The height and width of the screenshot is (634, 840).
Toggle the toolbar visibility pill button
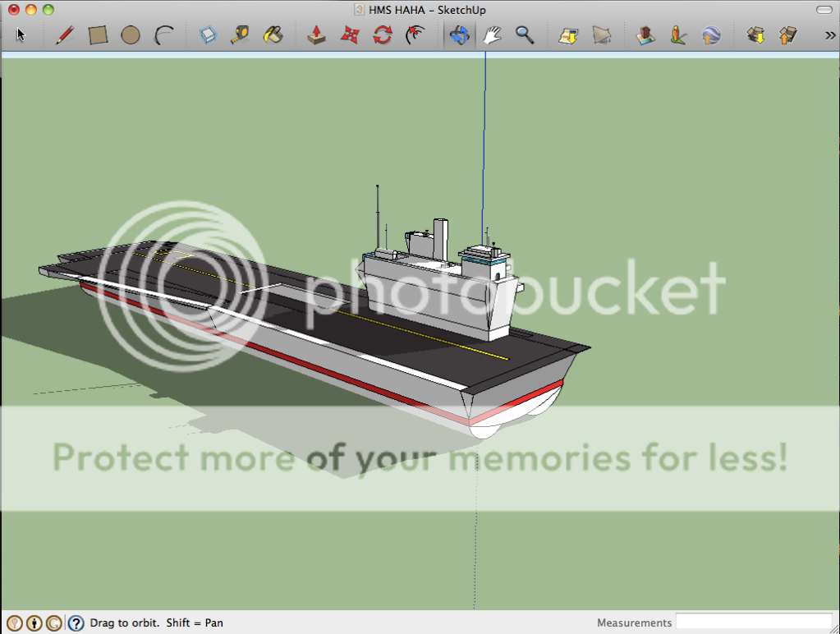click(824, 9)
